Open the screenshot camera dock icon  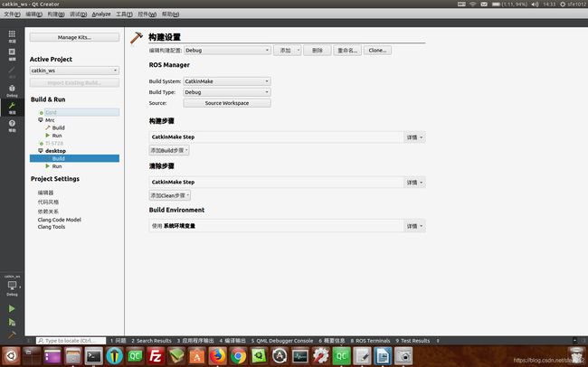(x=403, y=356)
